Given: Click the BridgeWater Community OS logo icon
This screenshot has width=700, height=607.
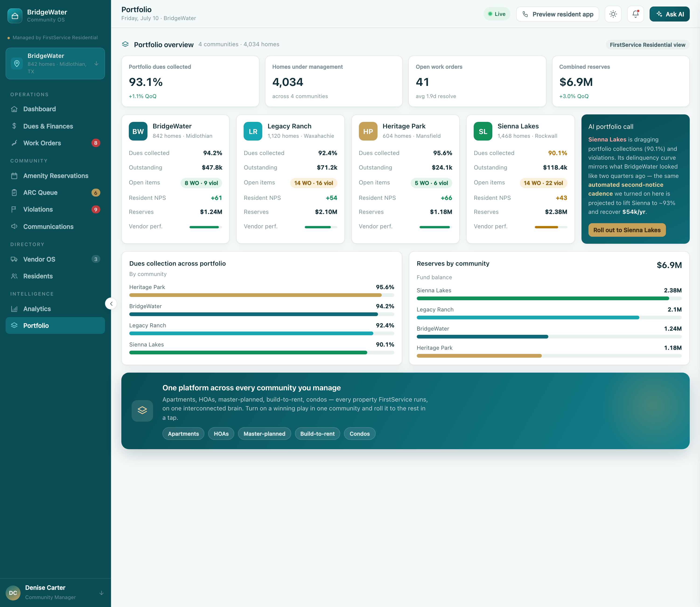Looking at the screenshot, I should (15, 16).
